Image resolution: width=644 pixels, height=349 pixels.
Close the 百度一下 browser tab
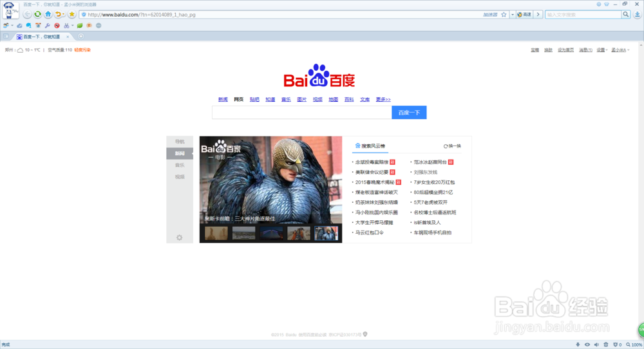pyautogui.click(x=68, y=37)
